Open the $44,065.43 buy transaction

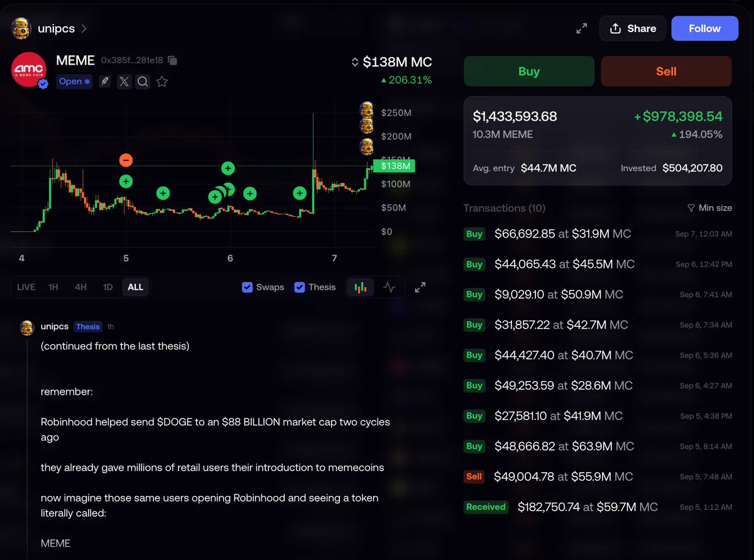pyautogui.click(x=598, y=264)
